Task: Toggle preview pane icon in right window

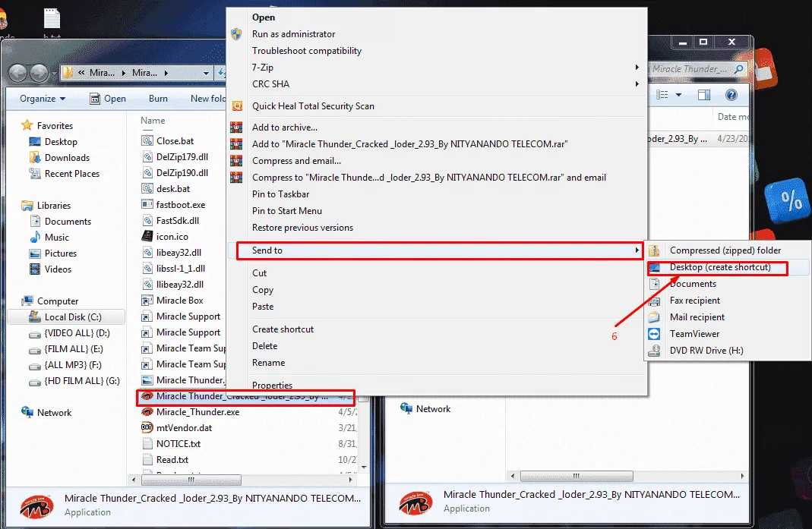Action: 704,95
